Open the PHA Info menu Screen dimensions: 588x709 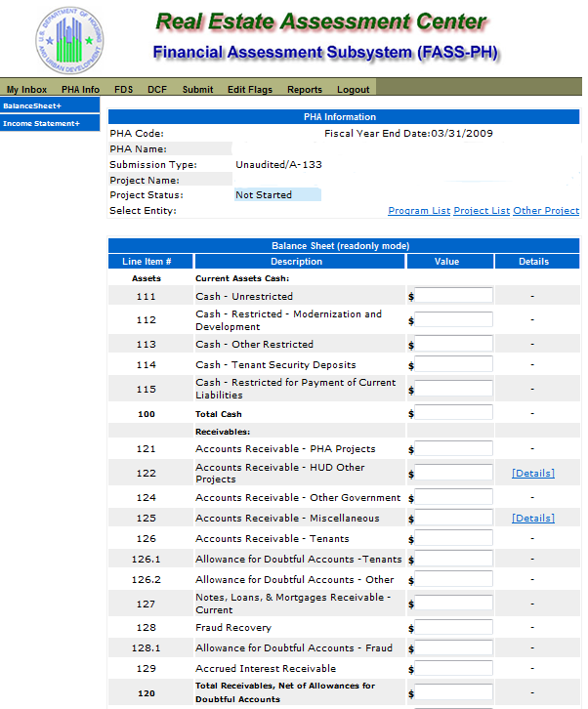[80, 89]
